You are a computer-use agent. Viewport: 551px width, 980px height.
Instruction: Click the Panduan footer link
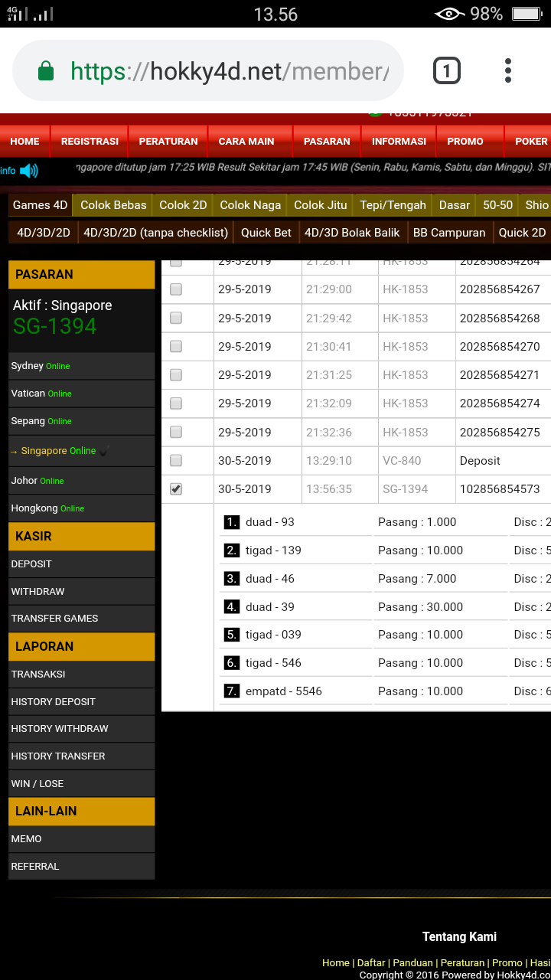tap(413, 962)
